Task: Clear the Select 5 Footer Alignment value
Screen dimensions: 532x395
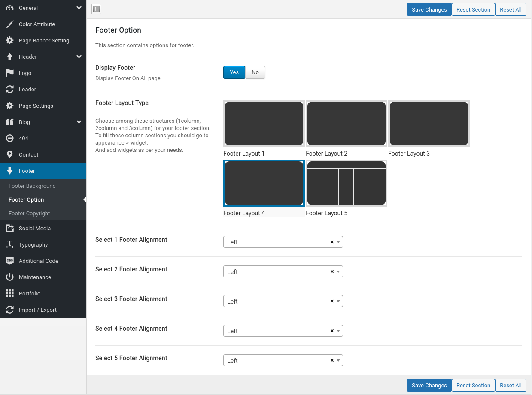Action: [332, 360]
